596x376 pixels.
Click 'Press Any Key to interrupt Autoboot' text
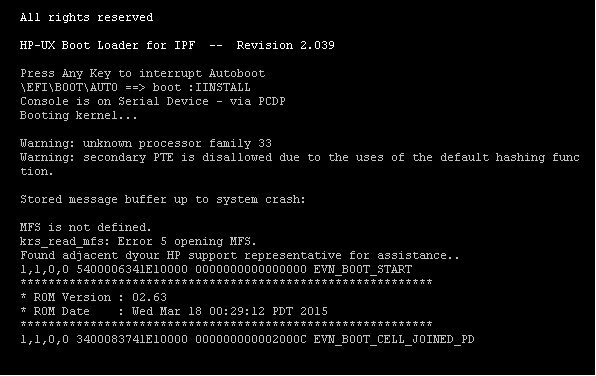point(143,73)
